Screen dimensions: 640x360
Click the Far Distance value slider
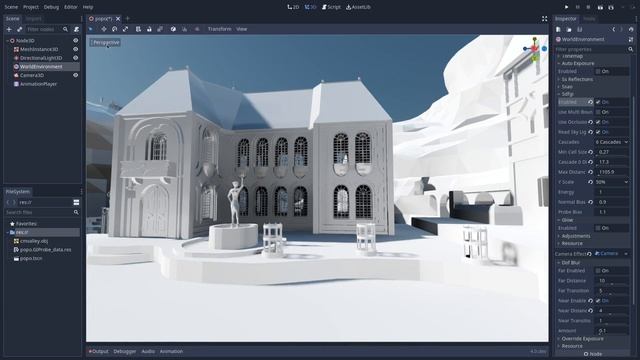coord(611,281)
